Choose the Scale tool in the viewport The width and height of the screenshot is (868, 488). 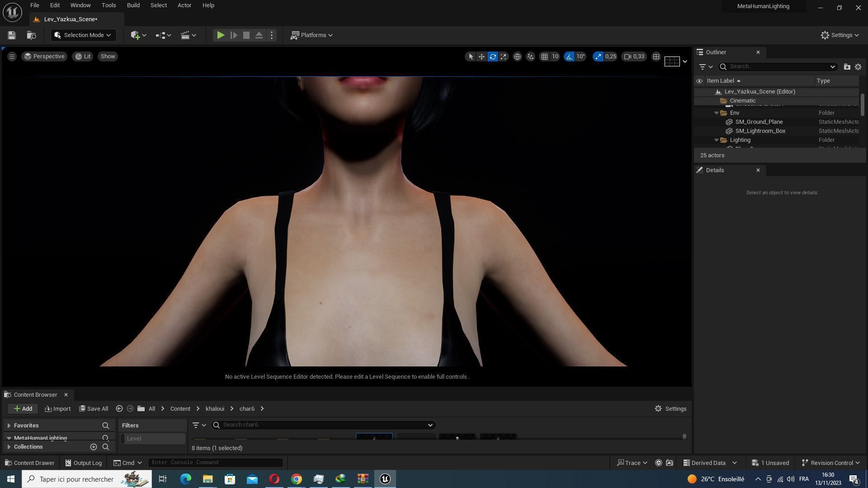click(504, 56)
